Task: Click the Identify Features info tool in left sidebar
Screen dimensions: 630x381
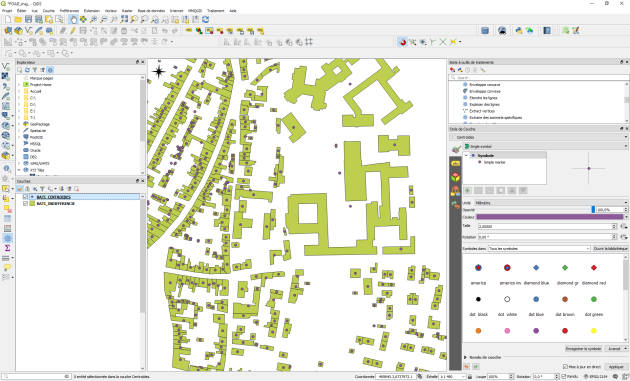Action: [x=6, y=168]
